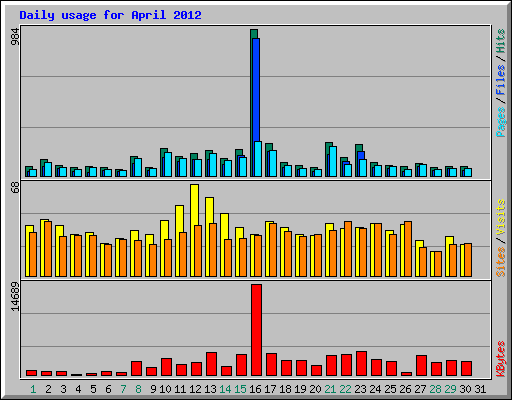This screenshot has height=400, width=512.
Task: Click the 68 axis label for visits
Action: 15,188
